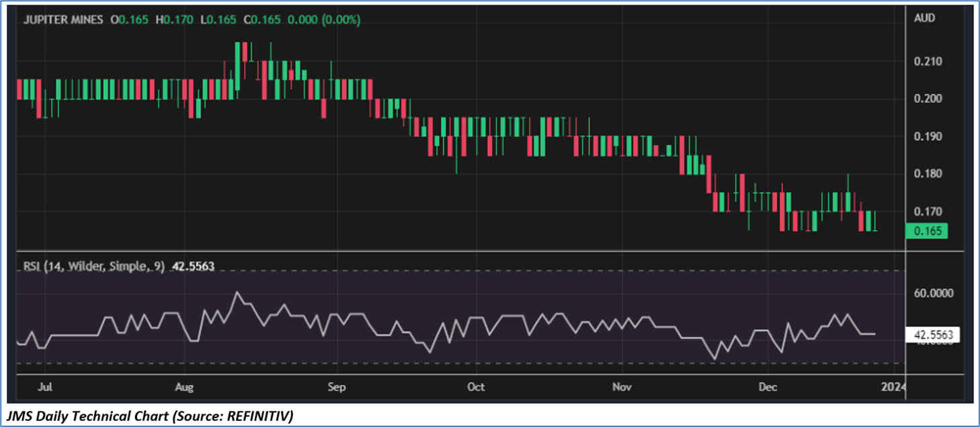
Task: Click the RSI (14, Wilder, Simple, 9) indicator label
Action: (94, 267)
